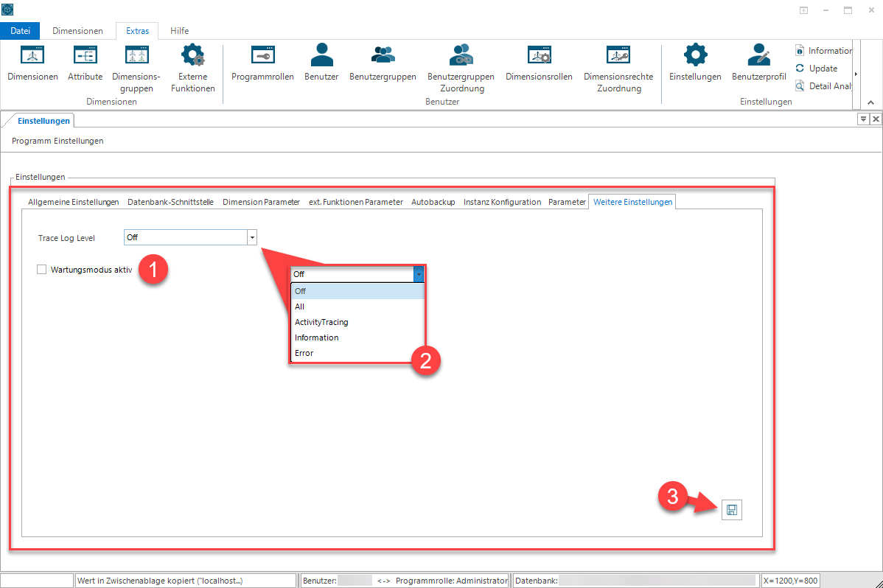Click the clipboard message in status bar
The image size is (883, 588).
185,581
